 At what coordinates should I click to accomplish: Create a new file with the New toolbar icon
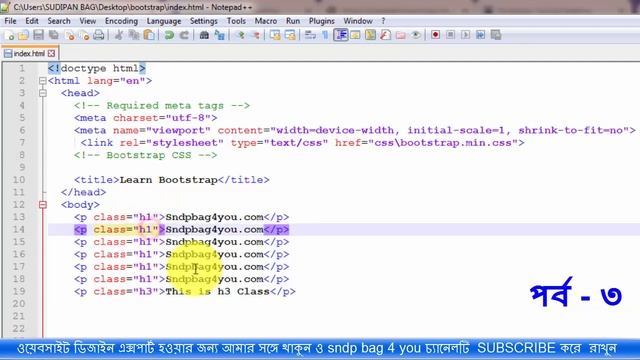pyautogui.click(x=9, y=36)
